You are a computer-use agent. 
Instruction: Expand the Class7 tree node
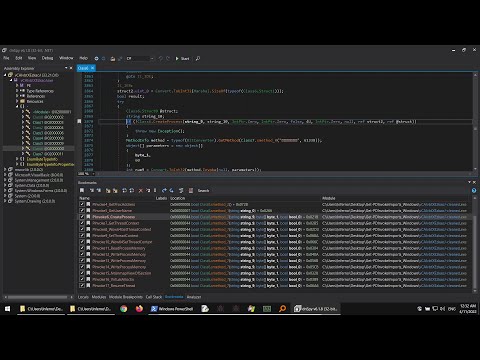tap(23, 154)
